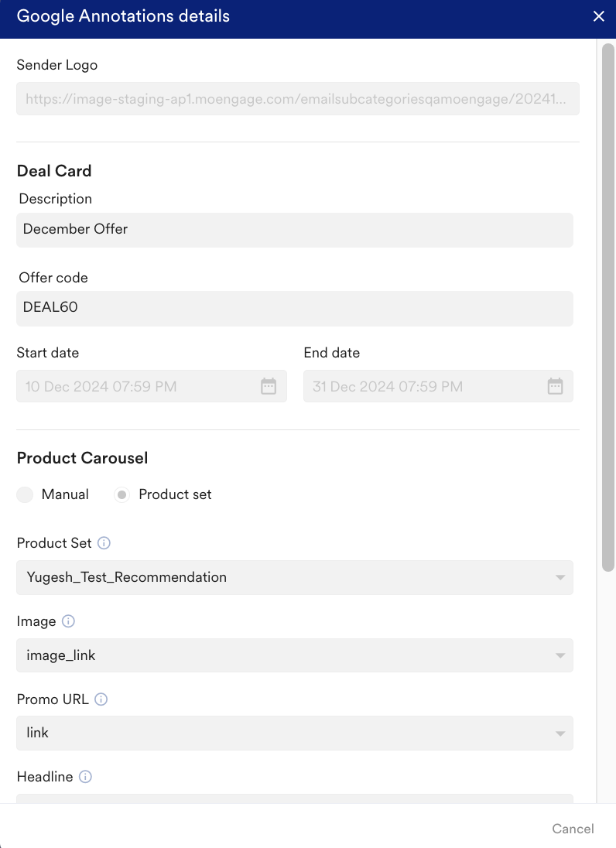Viewport: 616px width, 848px height.
Task: Open the Image field dropdown
Action: 294,655
